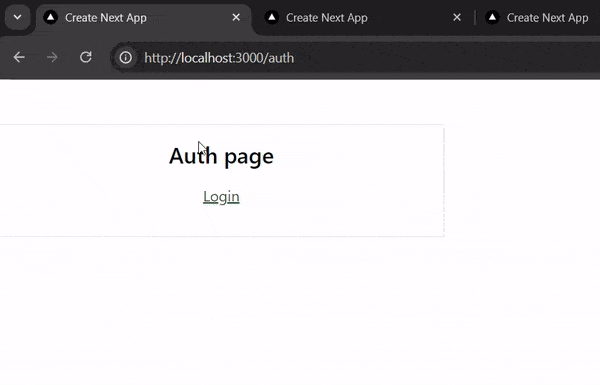Viewport: 600px width, 385px height.
Task: Follow the Login link
Action: pos(221,197)
